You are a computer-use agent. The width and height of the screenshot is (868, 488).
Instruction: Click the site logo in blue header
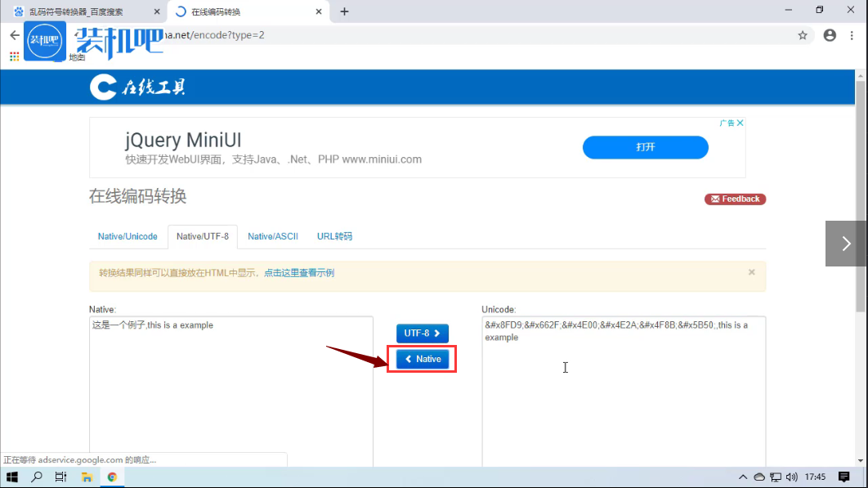click(x=138, y=87)
